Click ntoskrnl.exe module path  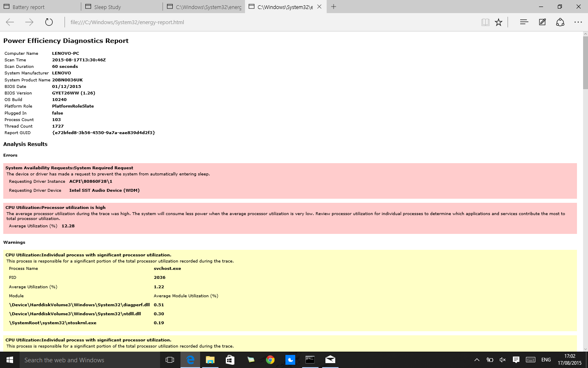[x=53, y=323]
